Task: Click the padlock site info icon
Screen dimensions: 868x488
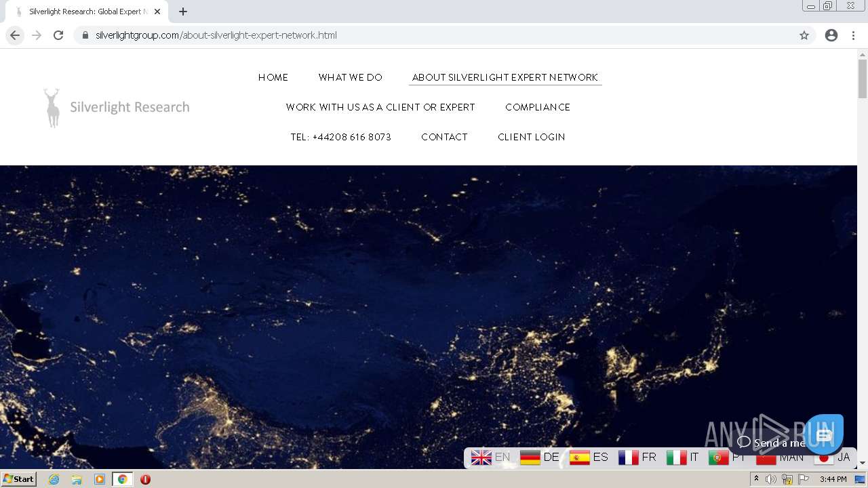Action: pos(85,35)
